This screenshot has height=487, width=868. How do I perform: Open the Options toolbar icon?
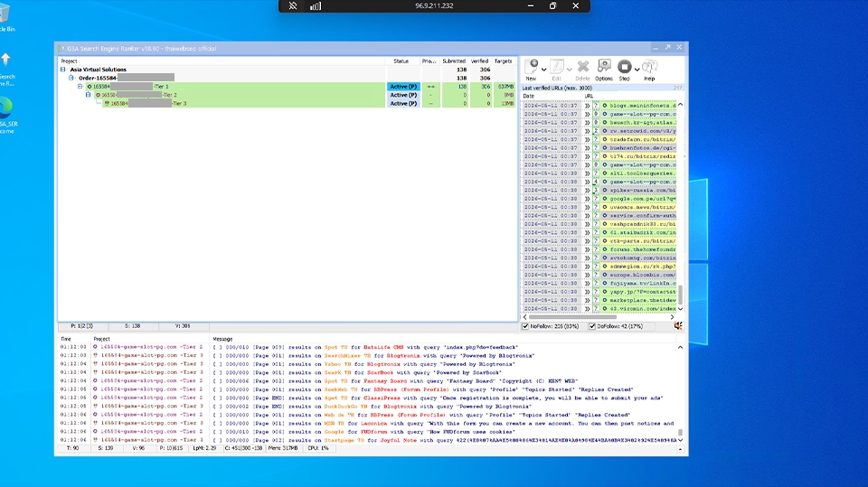(x=604, y=67)
